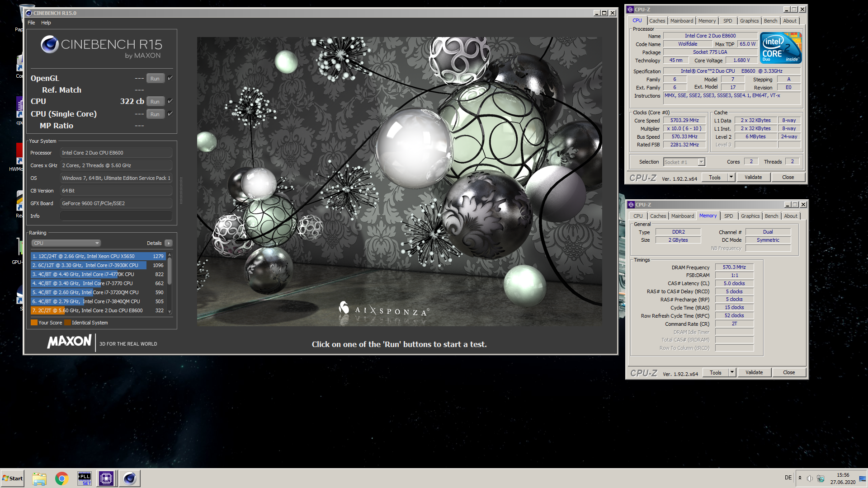Switch to Graphics tab in upper CPU-Z

coord(749,21)
